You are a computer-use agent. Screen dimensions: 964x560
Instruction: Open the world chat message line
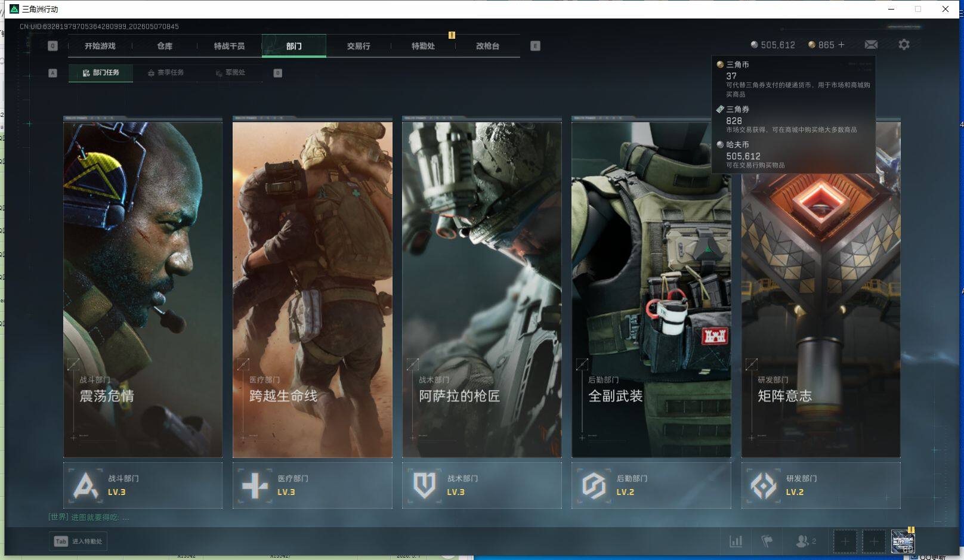(x=89, y=518)
